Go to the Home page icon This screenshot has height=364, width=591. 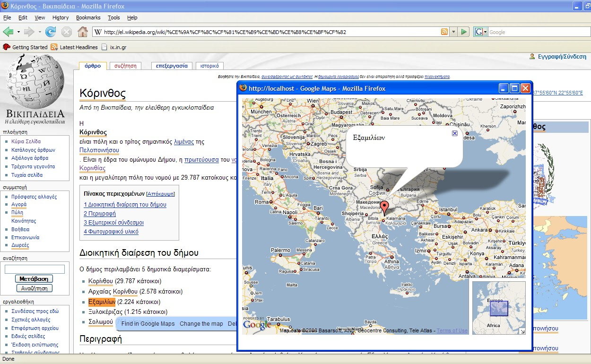pos(83,32)
